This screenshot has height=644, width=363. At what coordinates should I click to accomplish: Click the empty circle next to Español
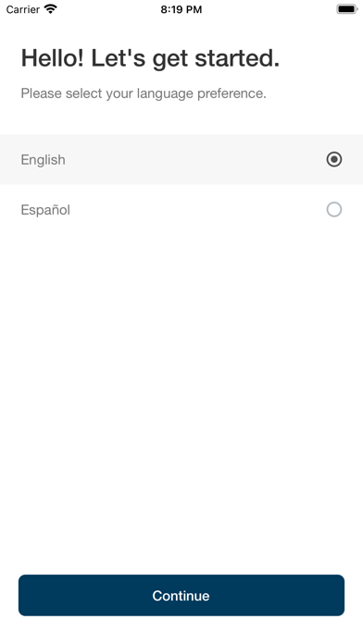(x=333, y=209)
